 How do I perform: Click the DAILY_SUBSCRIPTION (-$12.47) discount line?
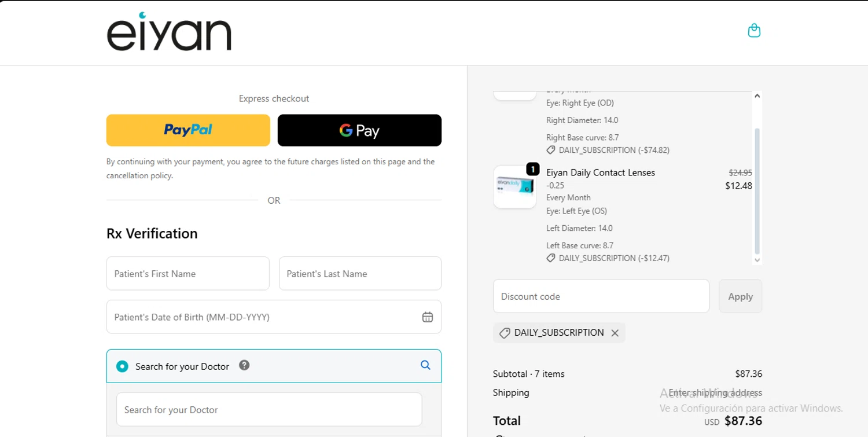[x=608, y=258]
